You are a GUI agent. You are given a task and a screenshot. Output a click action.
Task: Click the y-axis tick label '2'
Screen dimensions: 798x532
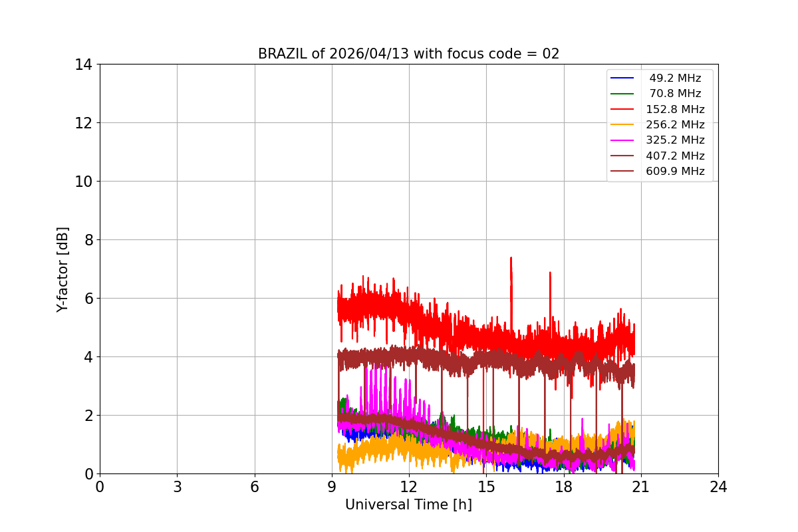[x=88, y=416]
